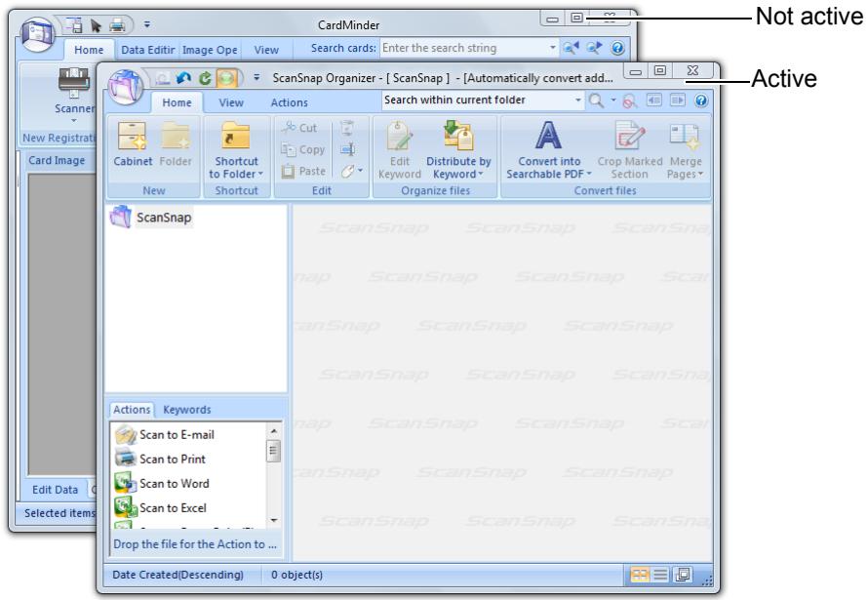The height and width of the screenshot is (600, 868).
Task: Customize CardMinder quick access toolbar dropdown
Action: click(x=146, y=24)
